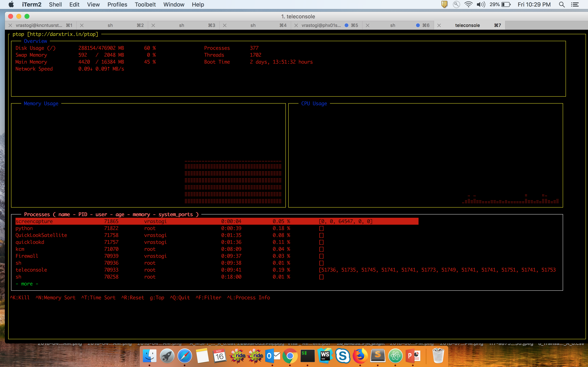Click the ^L:Process Info shortcut label
This screenshot has width=588, height=367.
click(248, 298)
